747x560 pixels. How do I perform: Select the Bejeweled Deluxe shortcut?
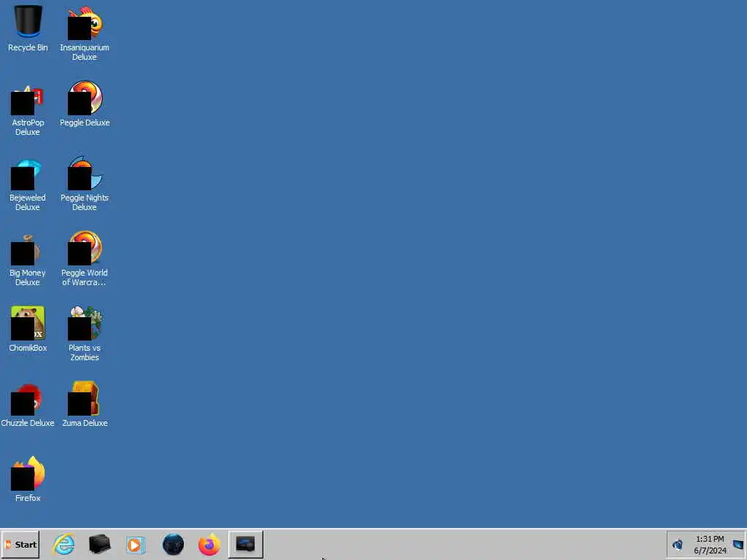28,184
